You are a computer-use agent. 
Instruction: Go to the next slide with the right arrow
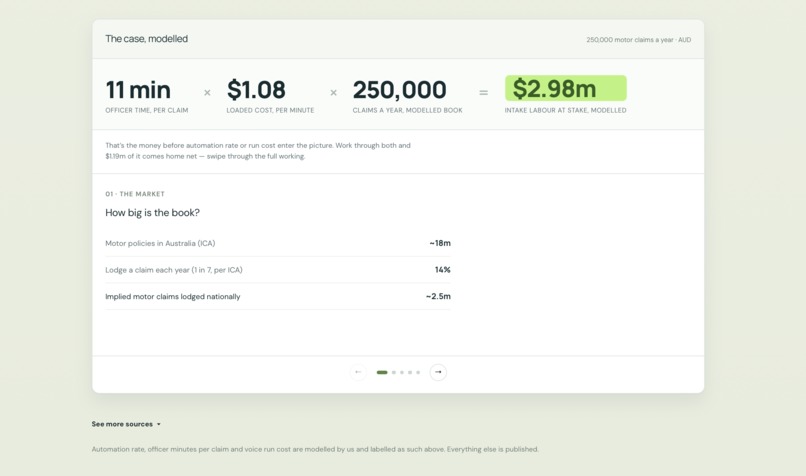coord(438,372)
